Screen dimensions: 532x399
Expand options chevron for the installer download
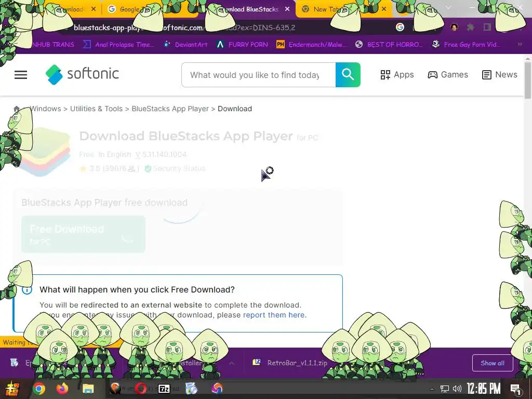tap(232, 363)
